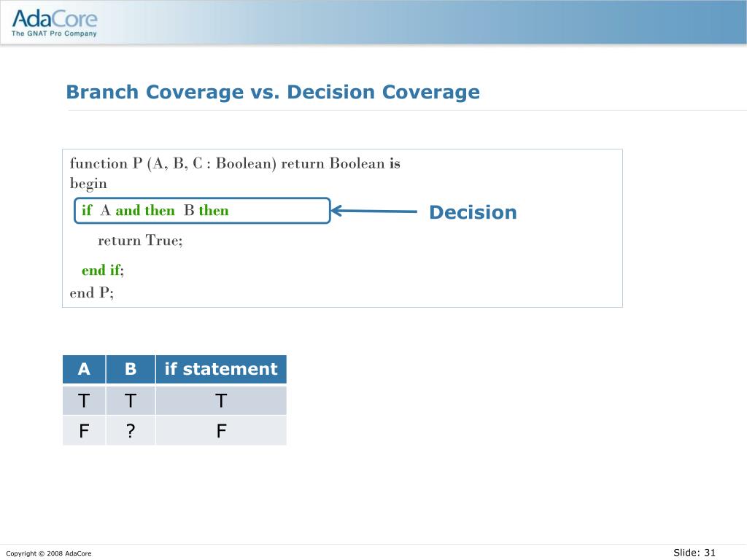747x560 pixels.
Task: Click the blue 'Decision' label
Action: 473,212
